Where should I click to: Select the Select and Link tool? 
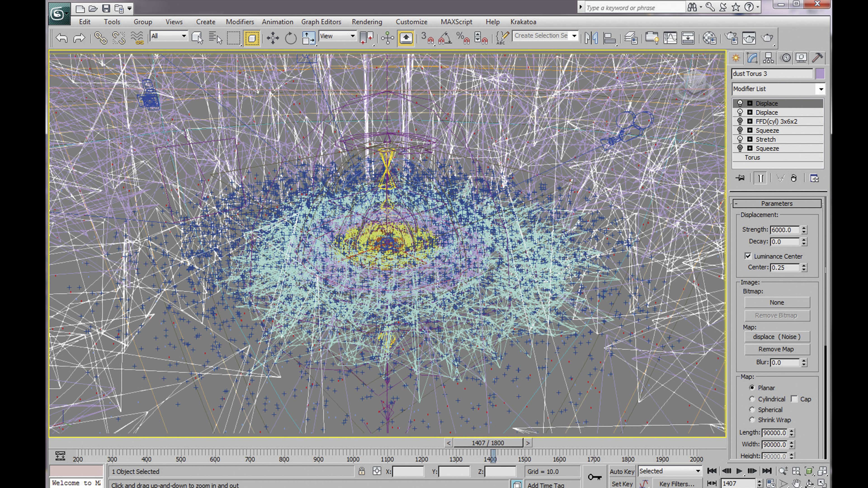click(100, 38)
